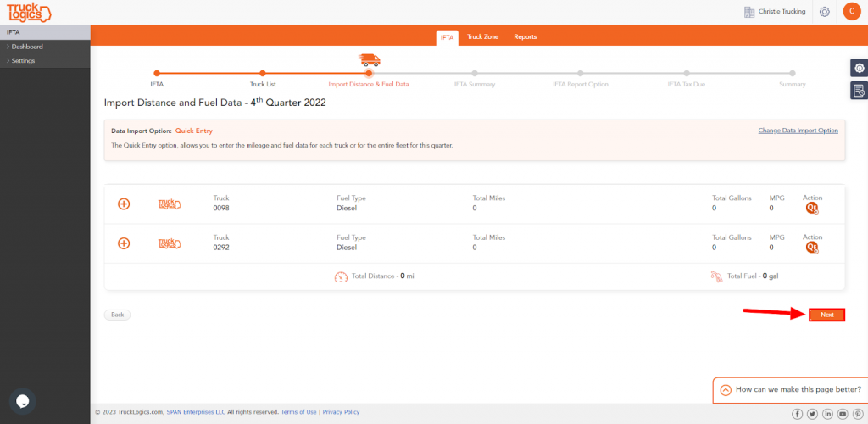Screen dimensions: 868x424
Task: Go to IFTA step in progress tracker
Action: coord(157,73)
